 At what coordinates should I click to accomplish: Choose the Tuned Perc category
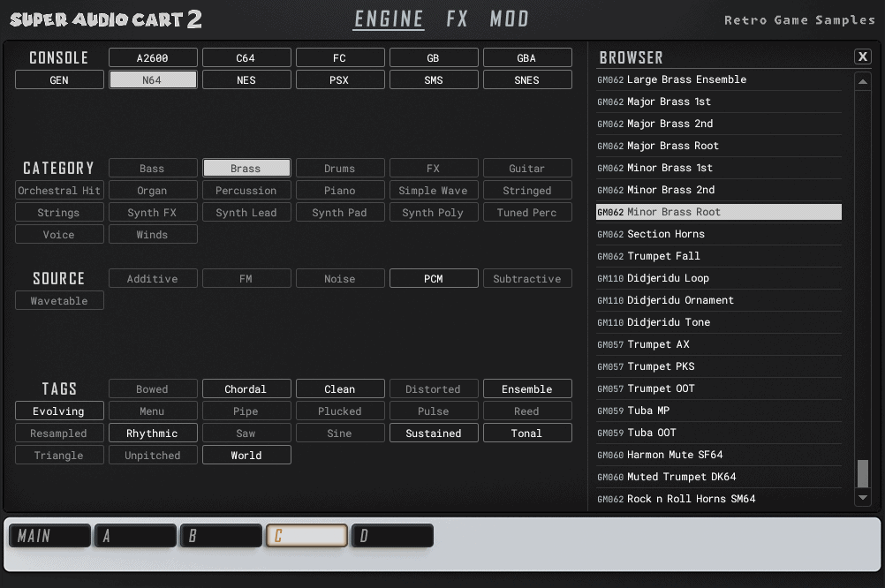click(527, 212)
